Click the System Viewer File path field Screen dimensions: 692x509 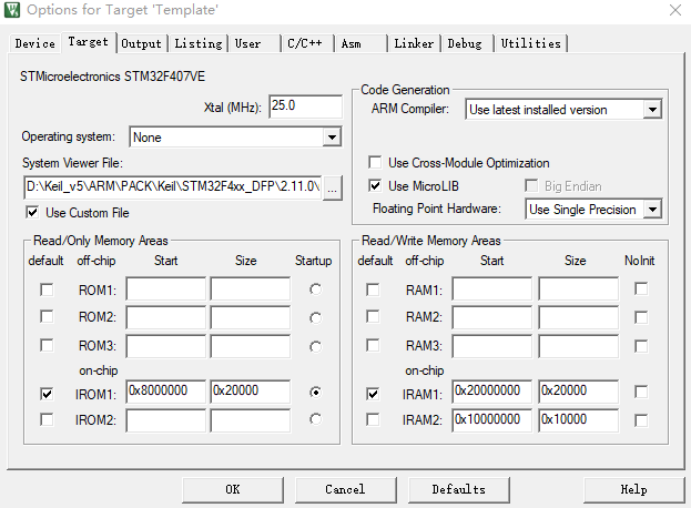click(172, 187)
